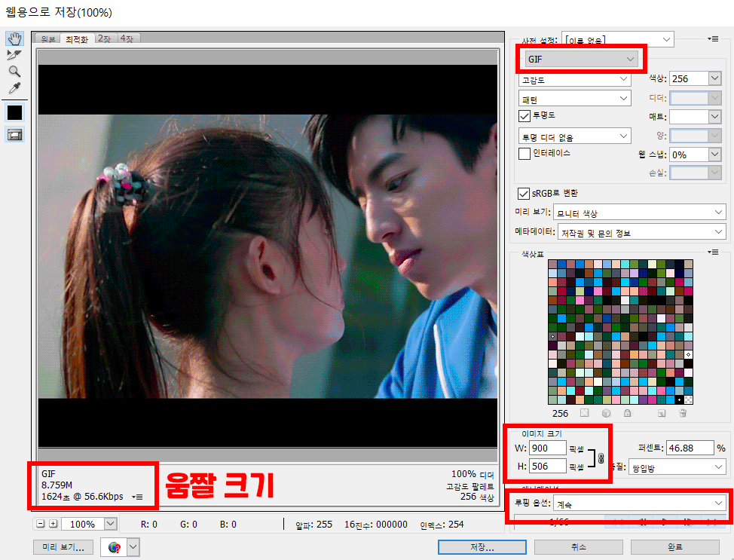Image resolution: width=734 pixels, height=560 pixels.
Task: Click the 색상 field showing 256
Action: 689,78
